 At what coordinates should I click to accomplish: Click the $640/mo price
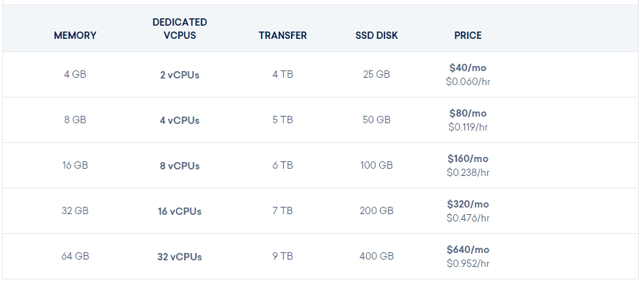[468, 249]
